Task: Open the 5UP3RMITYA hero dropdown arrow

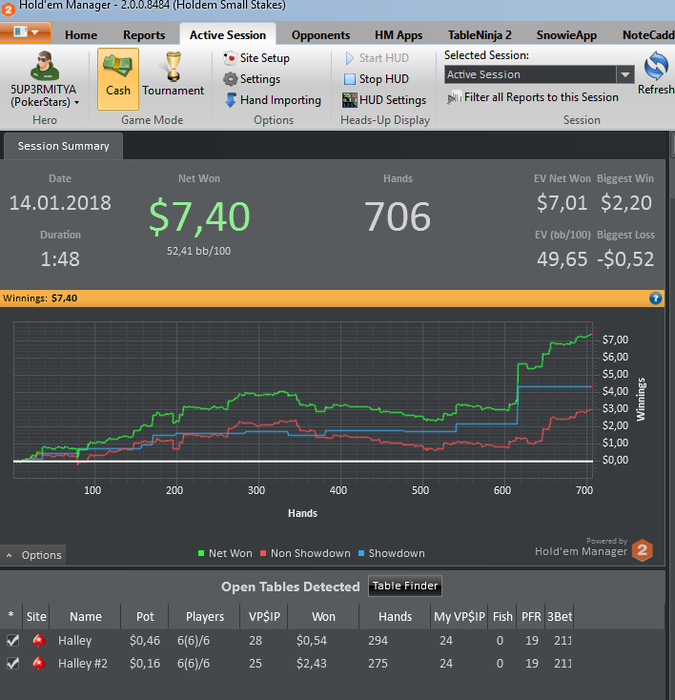Action: [77, 103]
